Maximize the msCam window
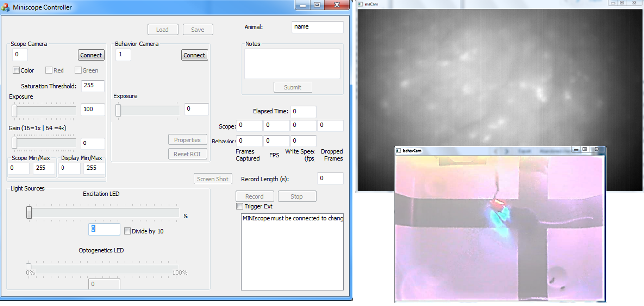The image size is (644, 306). point(622,3)
